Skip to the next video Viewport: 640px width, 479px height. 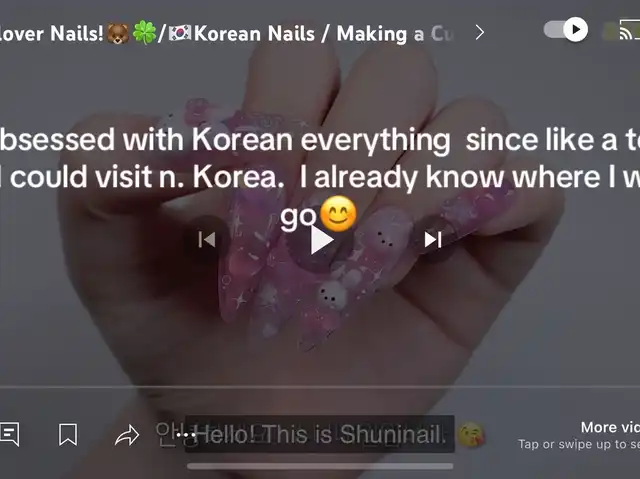tap(433, 240)
